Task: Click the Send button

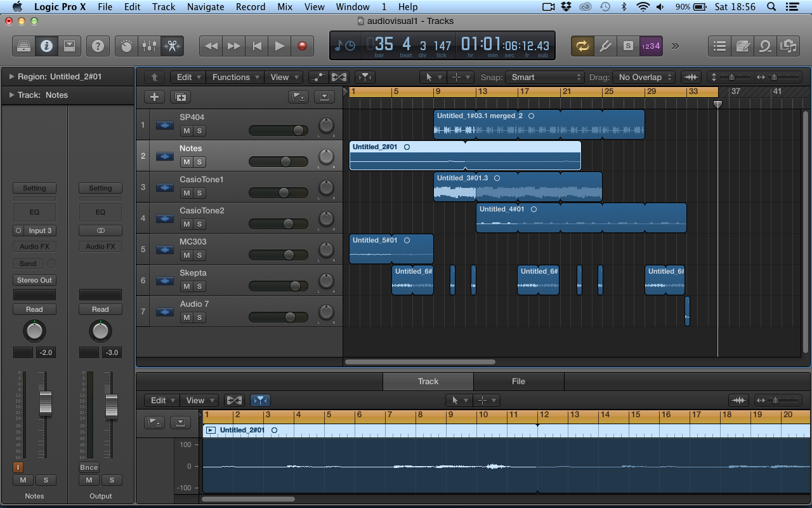Action: [28, 264]
